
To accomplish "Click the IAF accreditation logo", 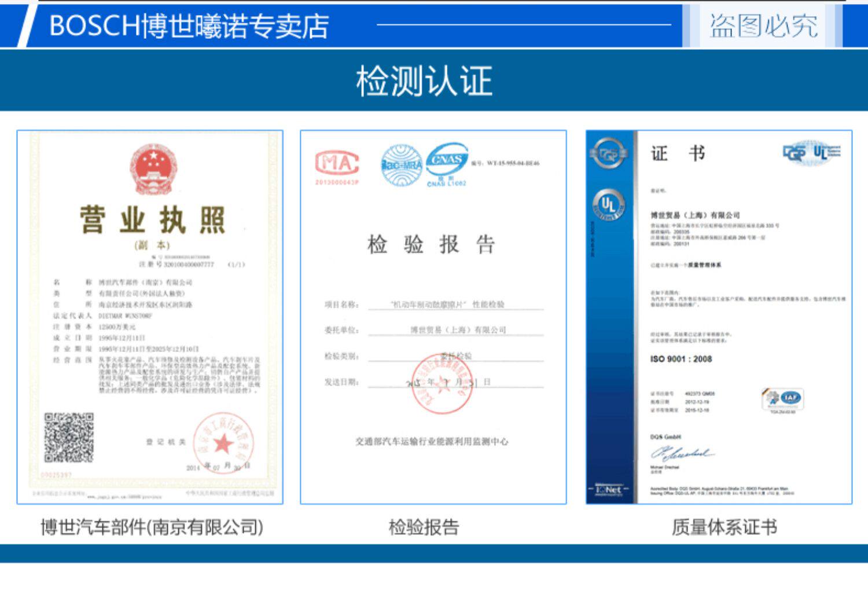I will (782, 398).
